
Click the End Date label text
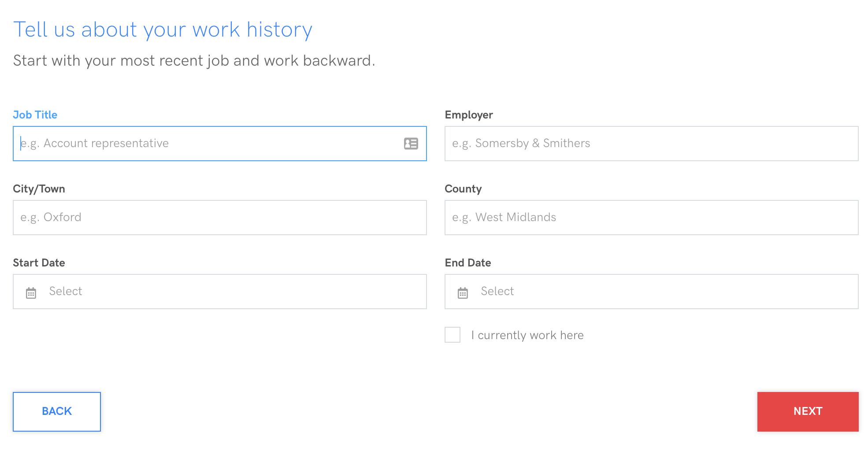(468, 263)
